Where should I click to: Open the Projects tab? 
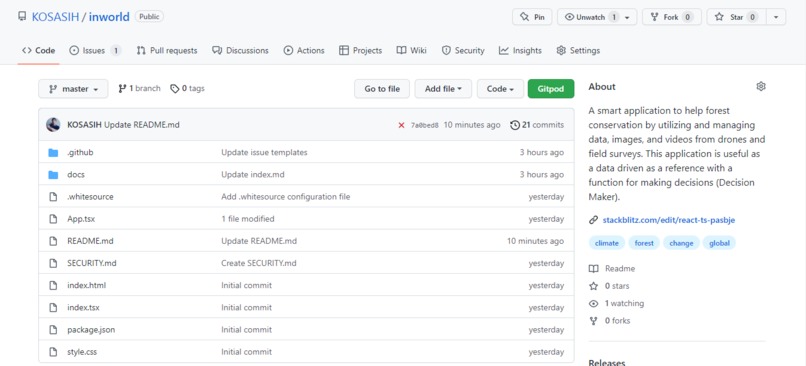[360, 50]
